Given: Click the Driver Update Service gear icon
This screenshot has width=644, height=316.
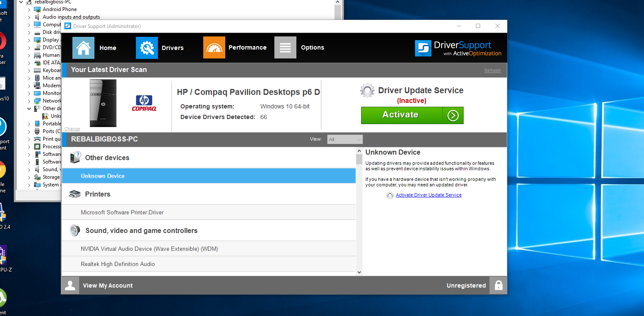Looking at the screenshot, I should click(367, 90).
